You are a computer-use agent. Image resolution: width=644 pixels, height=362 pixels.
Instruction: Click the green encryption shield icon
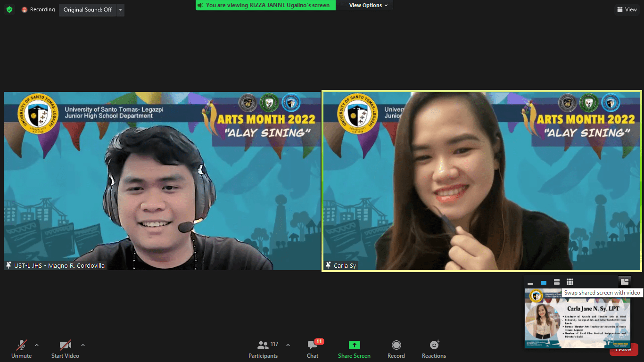9,9
